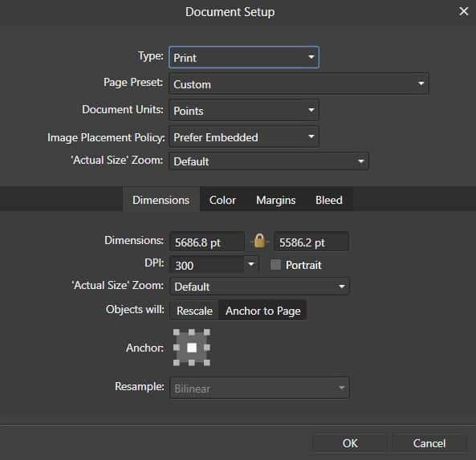Screen dimensions: 476x460
Task: Open the DPI dropdown arrow
Action: click(251, 264)
